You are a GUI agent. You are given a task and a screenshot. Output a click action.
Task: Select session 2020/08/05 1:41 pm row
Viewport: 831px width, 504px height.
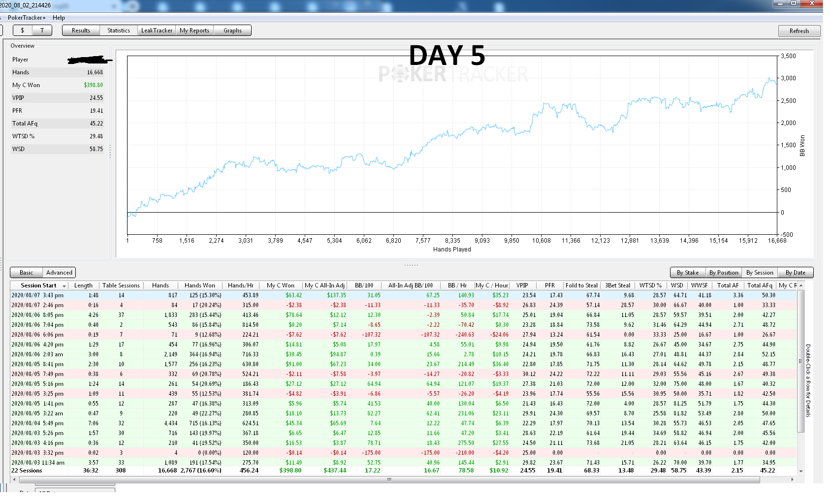pos(403,404)
